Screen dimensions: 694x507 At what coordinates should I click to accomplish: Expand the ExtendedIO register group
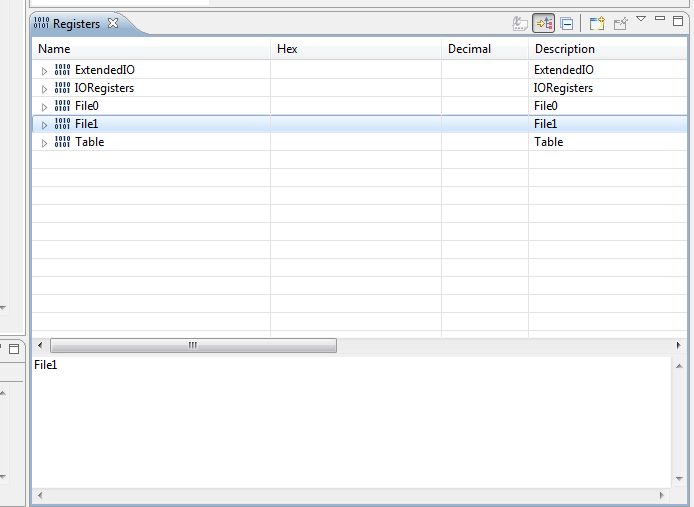44,71
